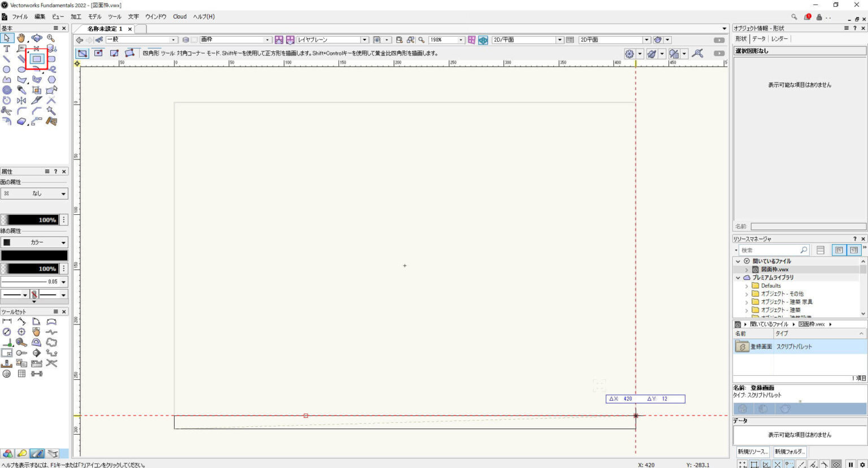The height and width of the screenshot is (468, 868).
Task: Click the resource manager search field
Action: point(774,249)
